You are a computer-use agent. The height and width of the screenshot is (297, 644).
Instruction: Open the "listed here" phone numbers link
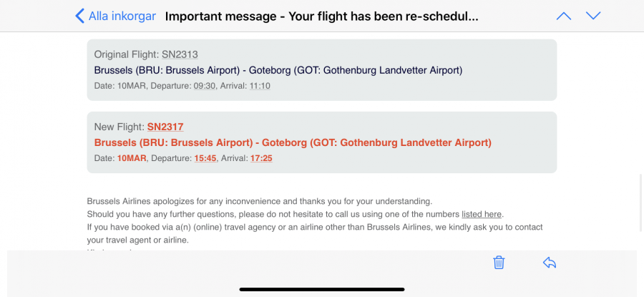tap(482, 214)
